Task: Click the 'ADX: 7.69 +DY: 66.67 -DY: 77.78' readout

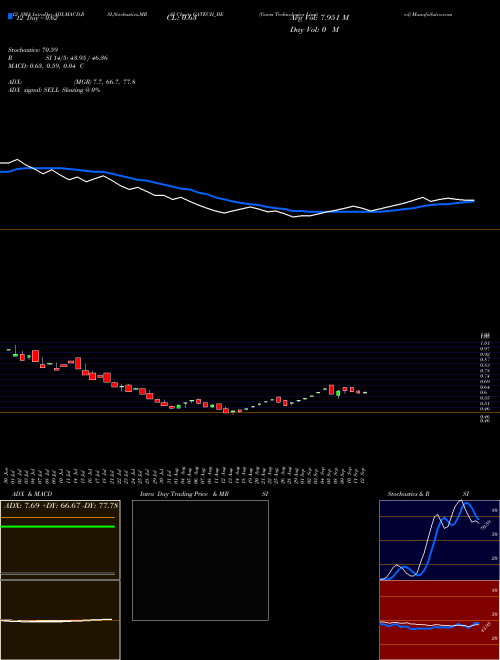Action: coord(61,505)
